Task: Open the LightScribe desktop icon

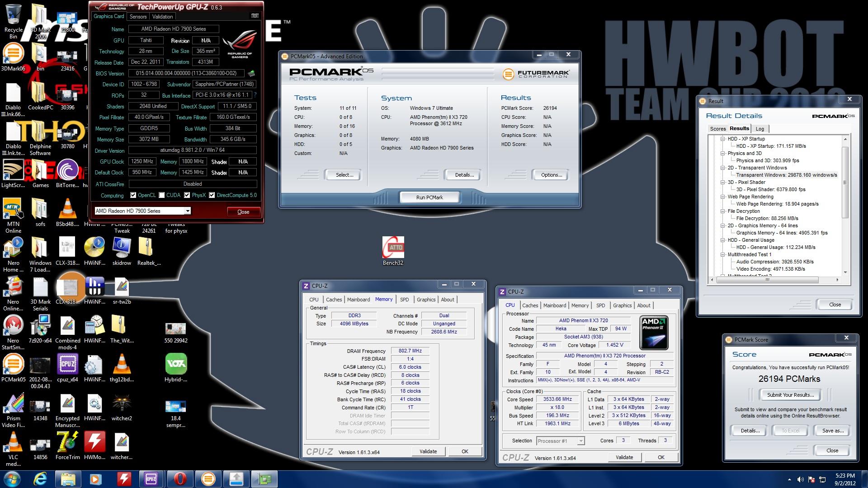Action: [x=14, y=174]
